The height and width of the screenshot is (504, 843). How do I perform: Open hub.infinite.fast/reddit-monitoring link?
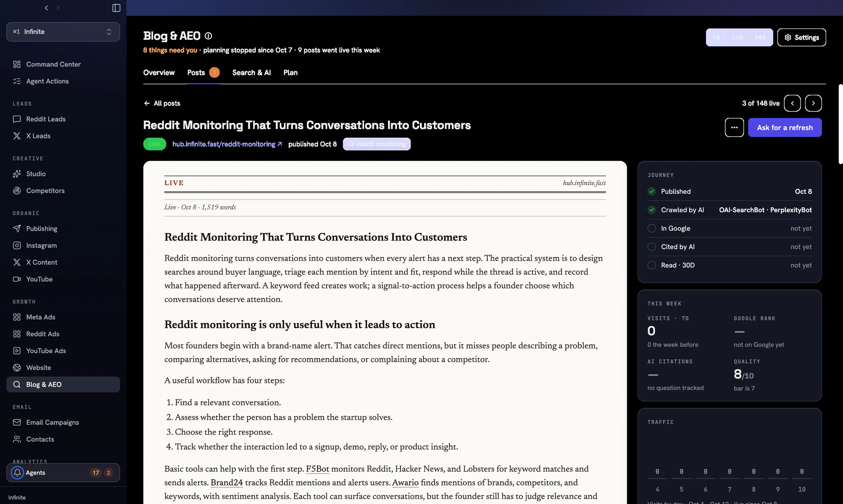tap(227, 144)
